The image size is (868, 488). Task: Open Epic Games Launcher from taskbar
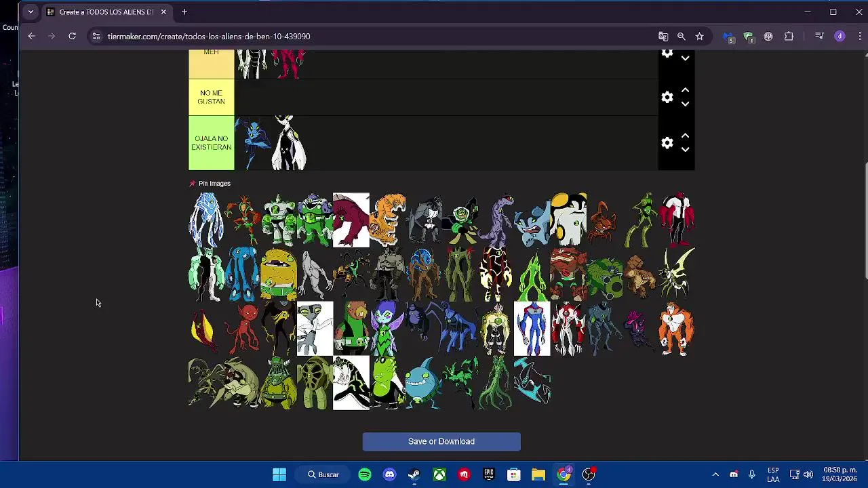click(489, 474)
